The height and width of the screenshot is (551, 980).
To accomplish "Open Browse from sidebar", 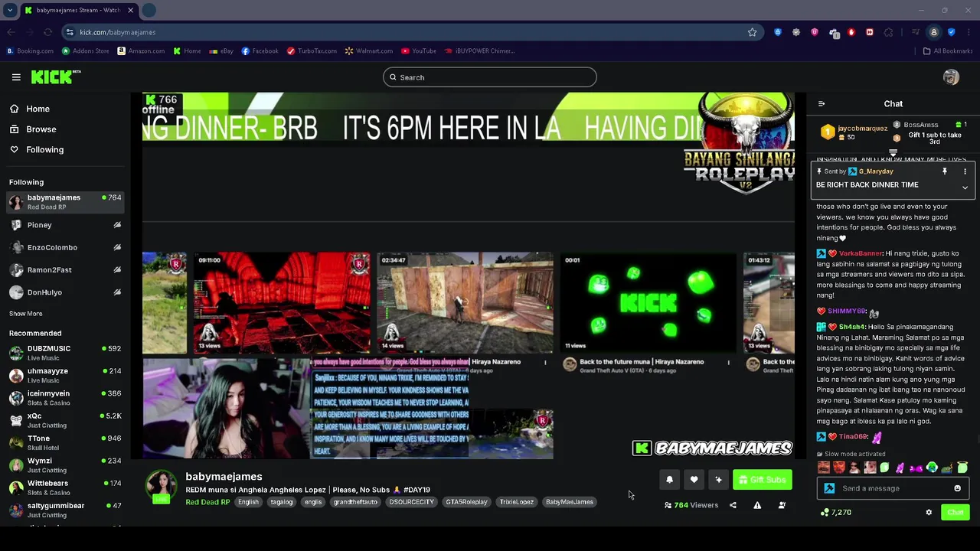I will 41,129.
